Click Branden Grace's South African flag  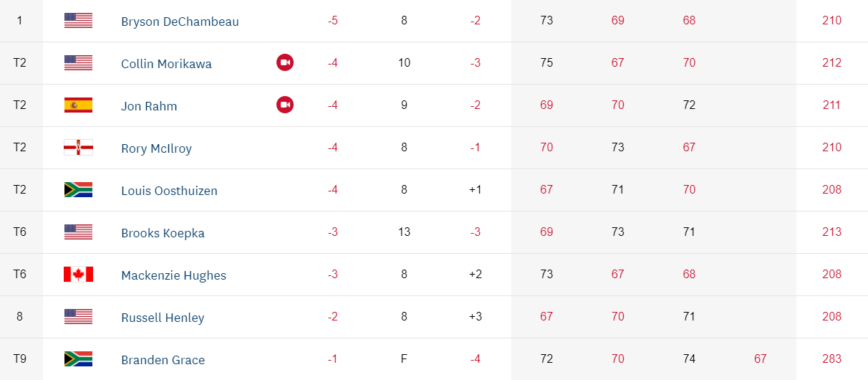(x=78, y=359)
